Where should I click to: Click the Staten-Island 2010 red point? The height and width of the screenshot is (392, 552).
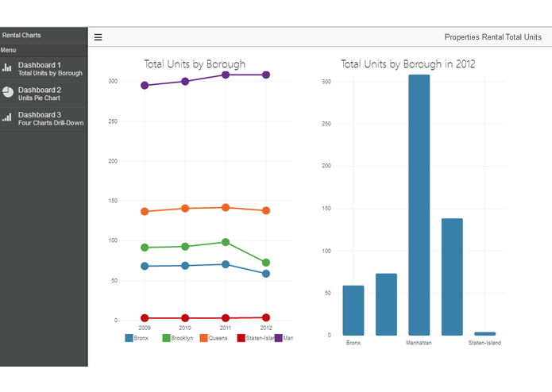point(185,318)
